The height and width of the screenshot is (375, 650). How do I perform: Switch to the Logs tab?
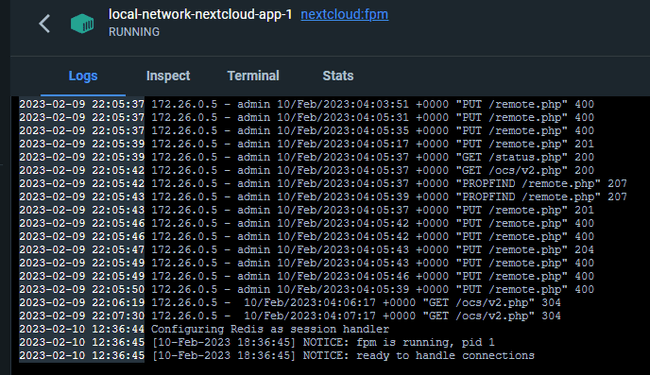83,76
